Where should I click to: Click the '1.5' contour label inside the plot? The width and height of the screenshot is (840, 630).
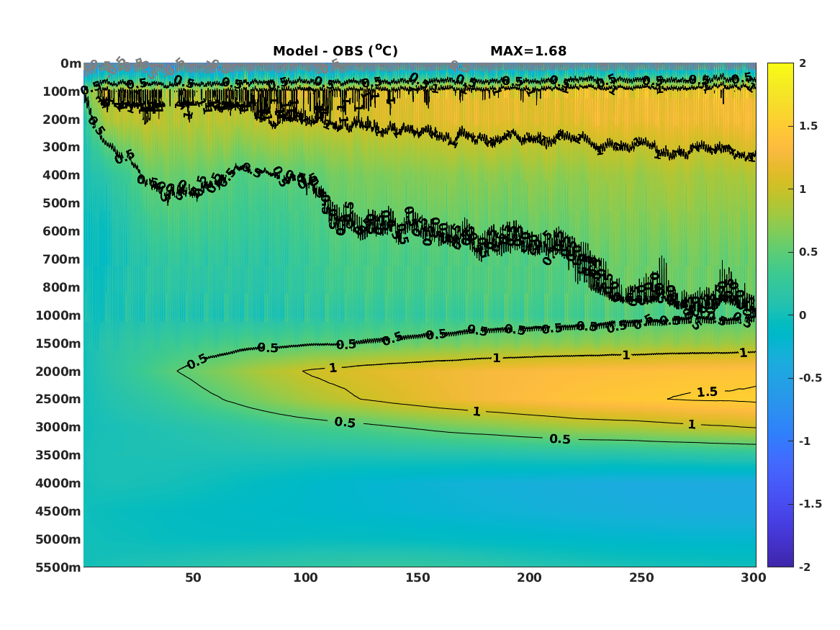pos(707,392)
